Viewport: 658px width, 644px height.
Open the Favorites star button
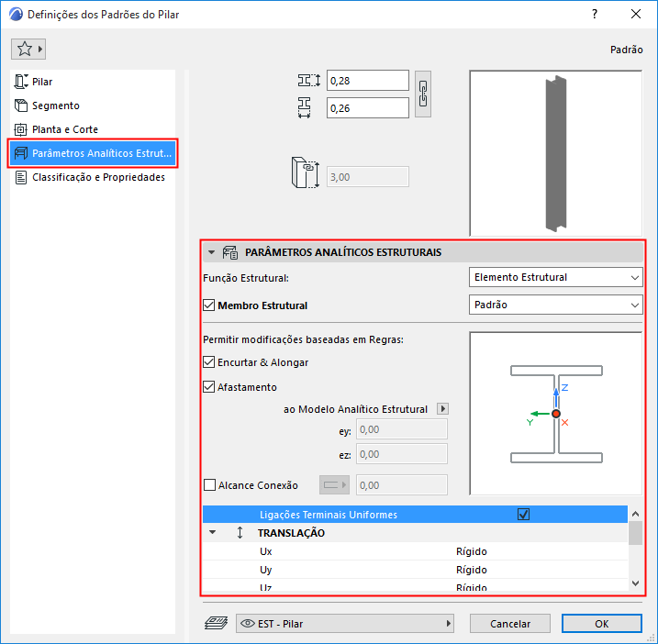click(x=28, y=50)
